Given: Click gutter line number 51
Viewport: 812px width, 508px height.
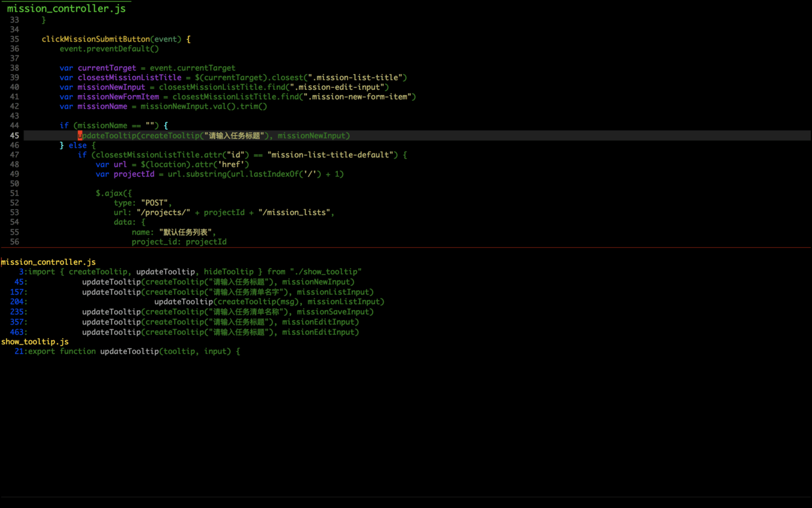Looking at the screenshot, I should pos(14,193).
